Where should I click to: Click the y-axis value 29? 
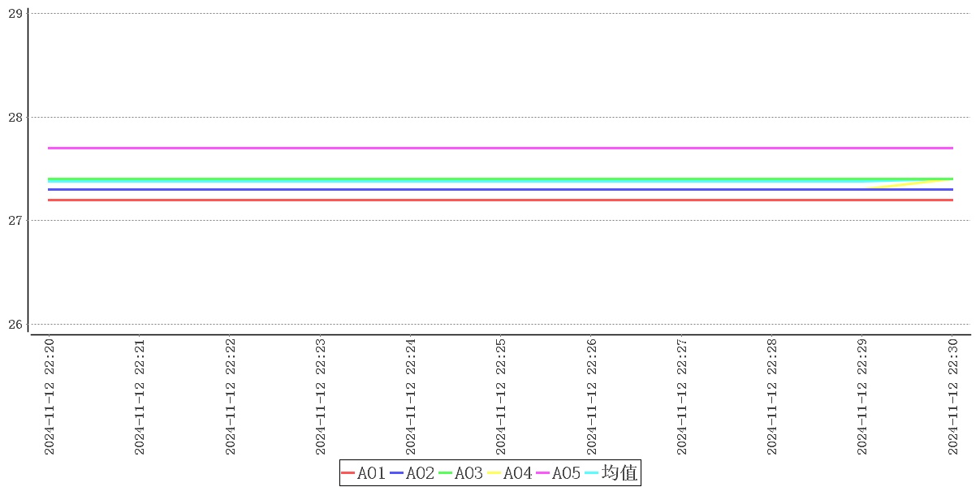coord(15,14)
